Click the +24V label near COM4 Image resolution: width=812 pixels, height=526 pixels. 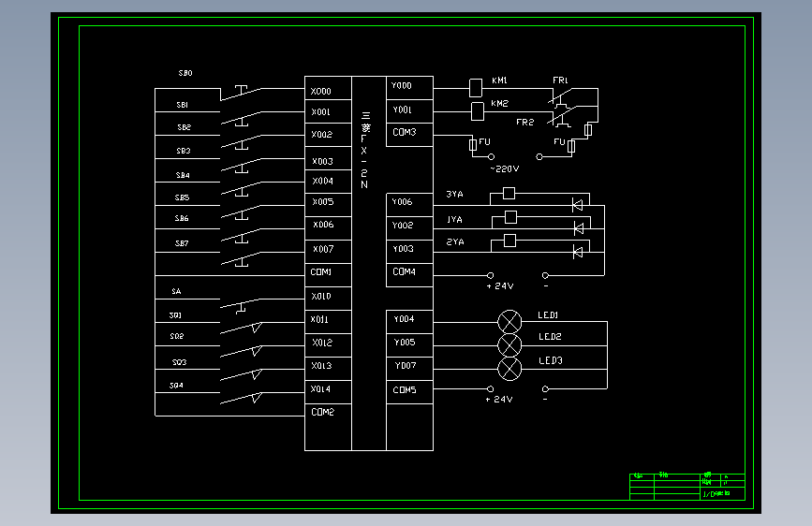click(x=500, y=286)
